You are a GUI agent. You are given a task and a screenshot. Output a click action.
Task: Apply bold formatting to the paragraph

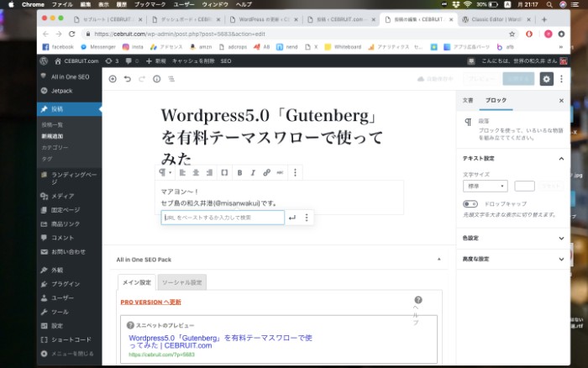[x=239, y=172]
